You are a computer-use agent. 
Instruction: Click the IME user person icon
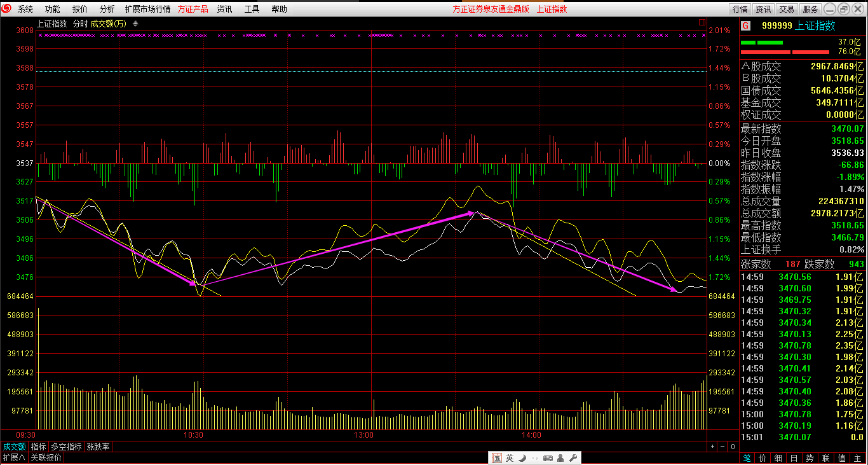point(560,458)
